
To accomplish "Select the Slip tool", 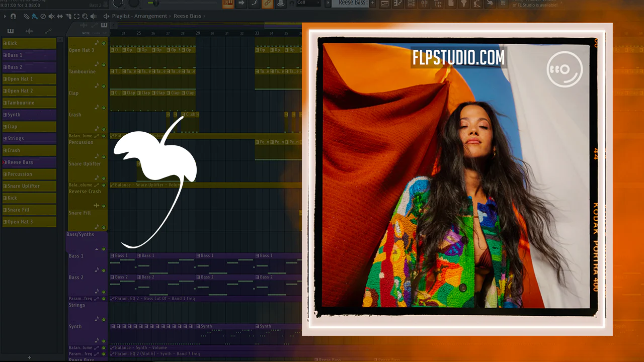I will [x=60, y=16].
